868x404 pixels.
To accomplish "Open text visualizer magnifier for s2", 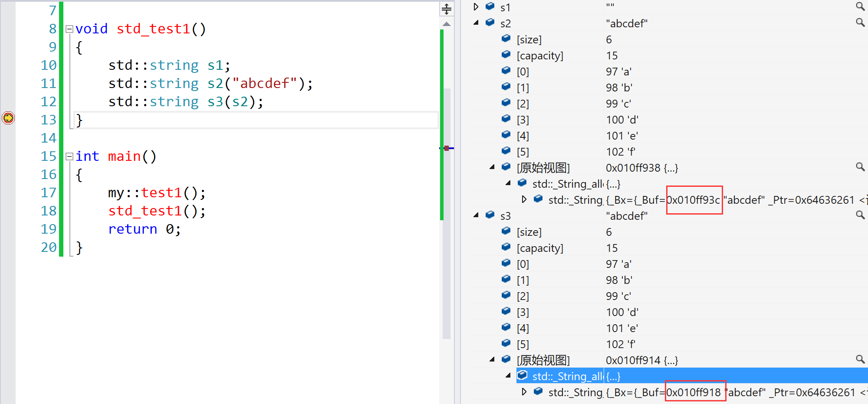I will click(860, 22).
